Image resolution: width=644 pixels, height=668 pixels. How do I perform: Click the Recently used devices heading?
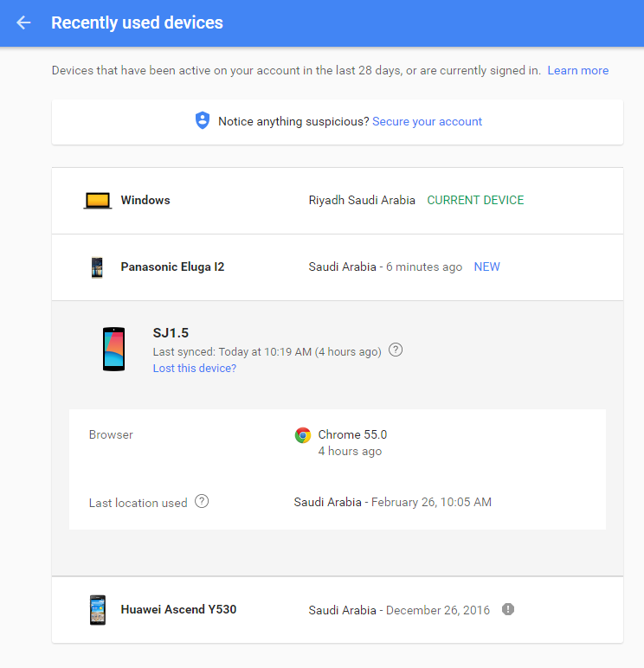coord(137,22)
